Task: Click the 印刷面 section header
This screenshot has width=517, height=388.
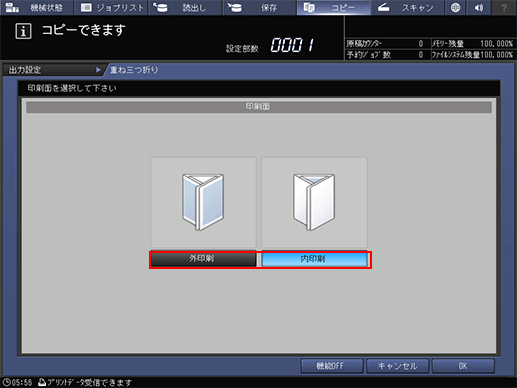Action: click(x=259, y=107)
